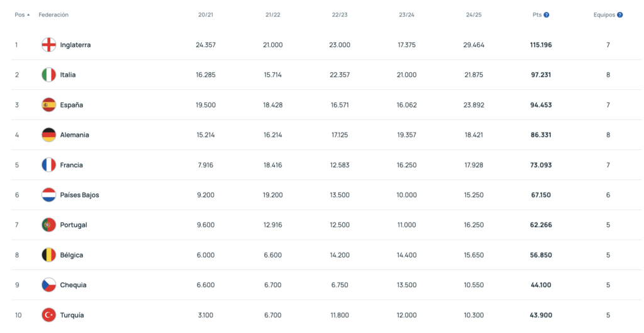
Task: Click the Netherlands flag icon
Action: [x=48, y=195]
